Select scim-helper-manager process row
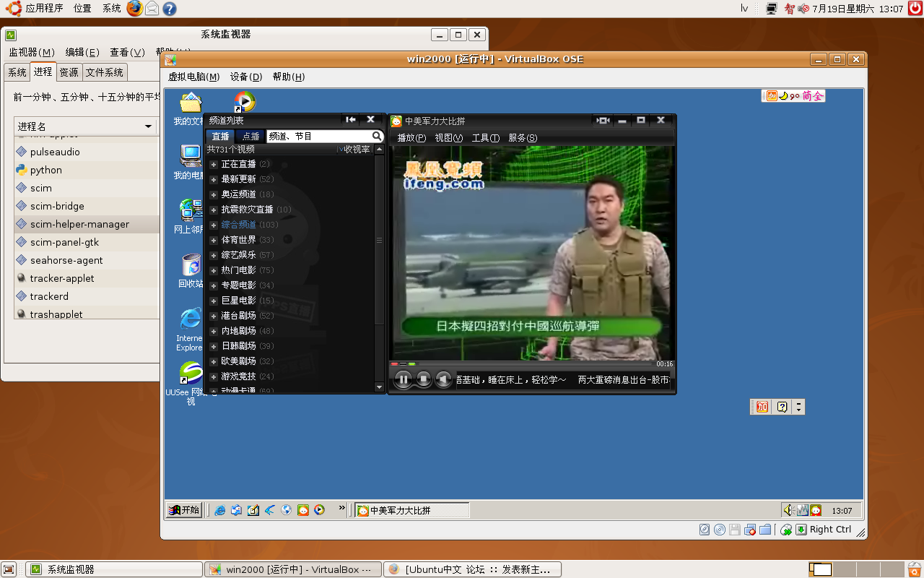 [x=87, y=224]
